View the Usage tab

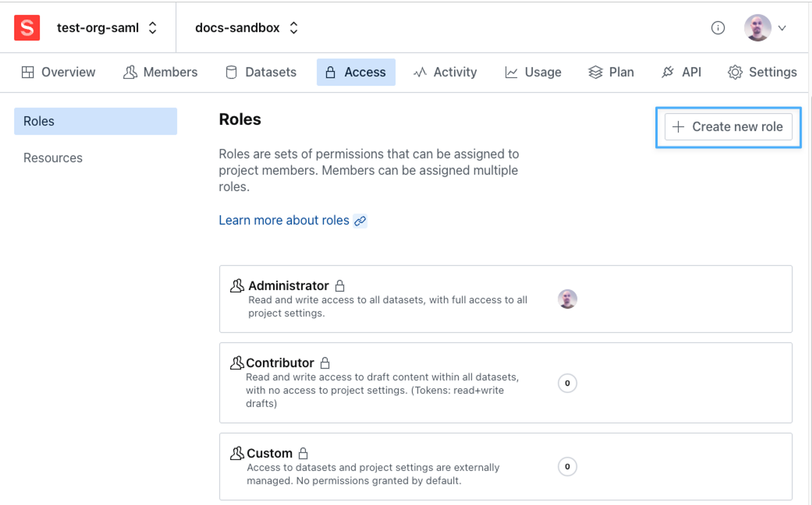[x=533, y=72]
